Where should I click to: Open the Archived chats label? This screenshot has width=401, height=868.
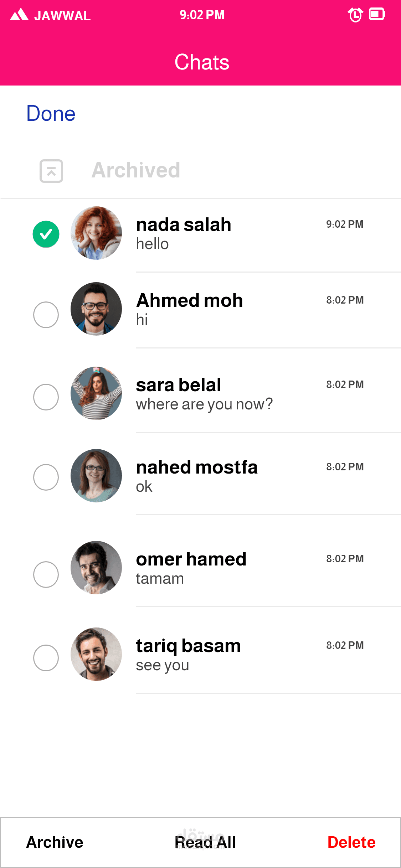pos(136,170)
